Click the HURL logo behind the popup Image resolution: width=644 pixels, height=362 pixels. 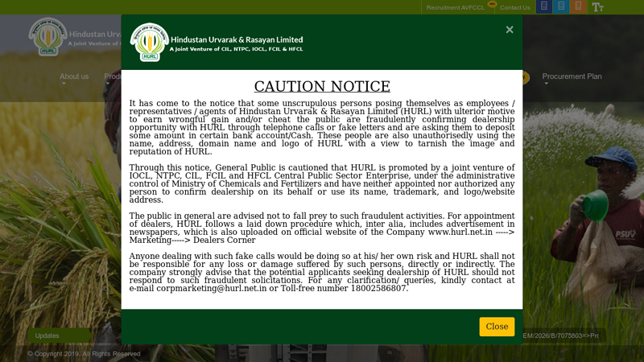[48, 37]
